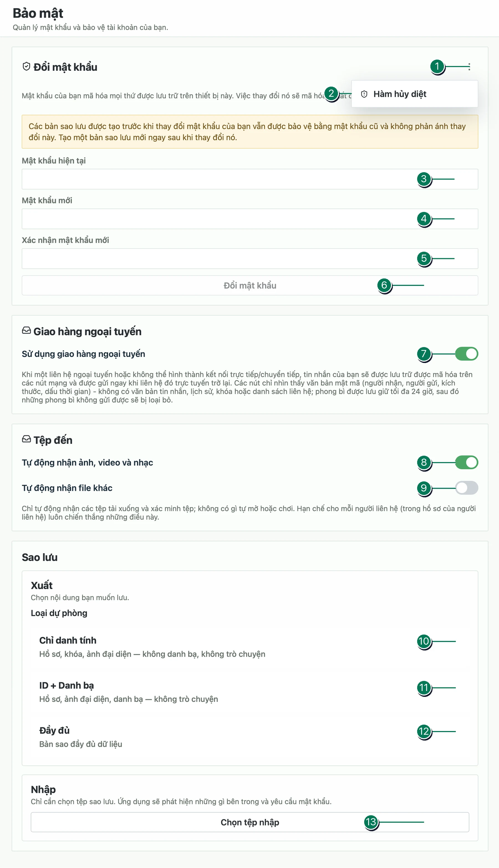Focus the Mật khẩu hiện tại field
Image resolution: width=499 pixels, height=868 pixels.
point(250,179)
